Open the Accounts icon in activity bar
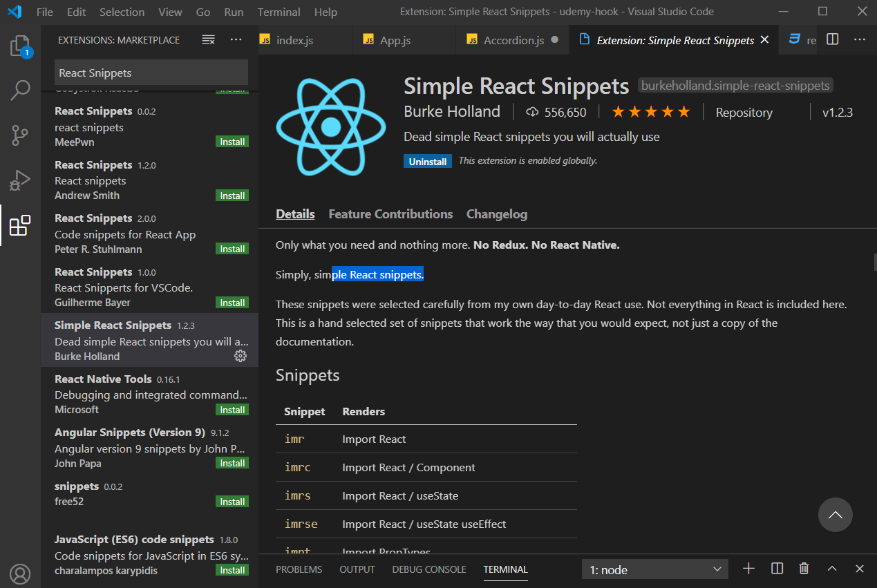This screenshot has width=877, height=588. click(20, 574)
